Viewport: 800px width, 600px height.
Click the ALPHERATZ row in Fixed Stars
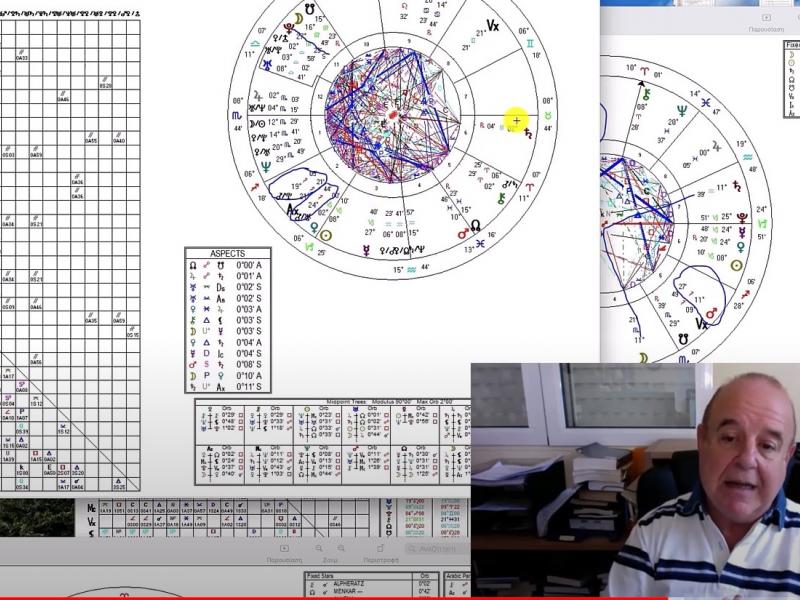352,585
